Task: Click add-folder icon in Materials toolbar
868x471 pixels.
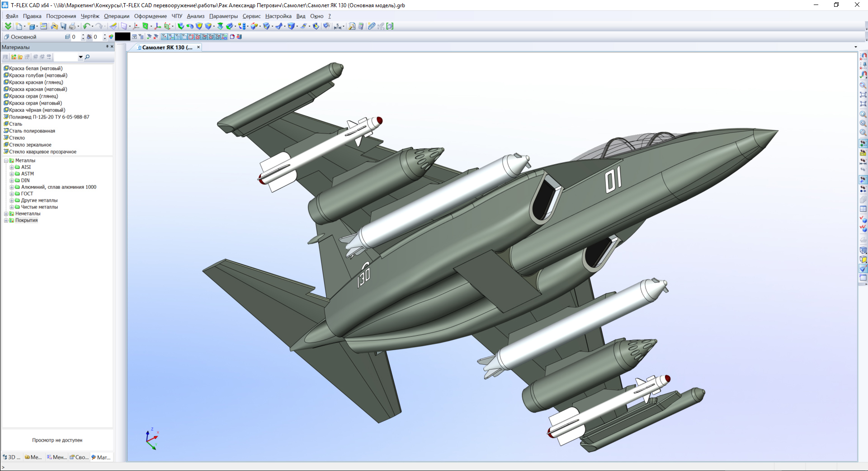Action: [14, 57]
